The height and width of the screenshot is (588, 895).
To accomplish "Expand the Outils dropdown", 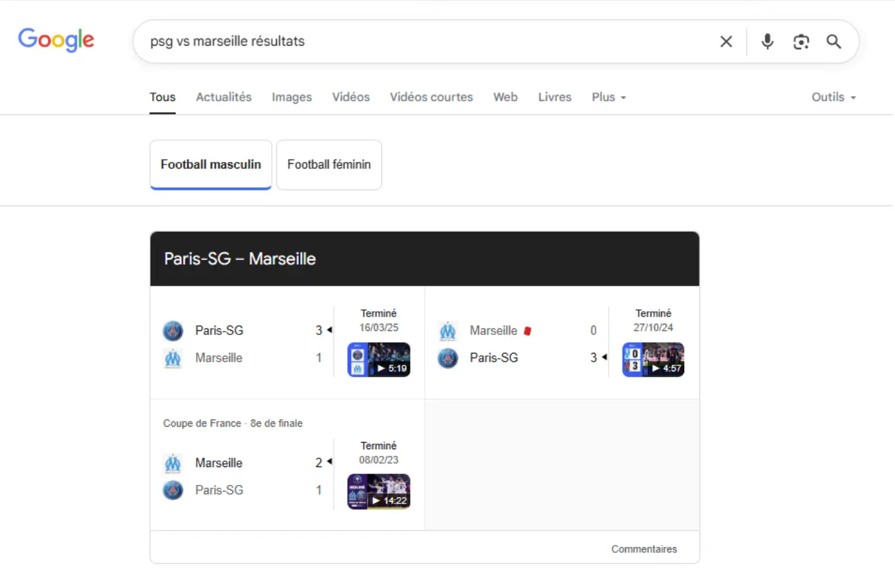I will point(834,97).
